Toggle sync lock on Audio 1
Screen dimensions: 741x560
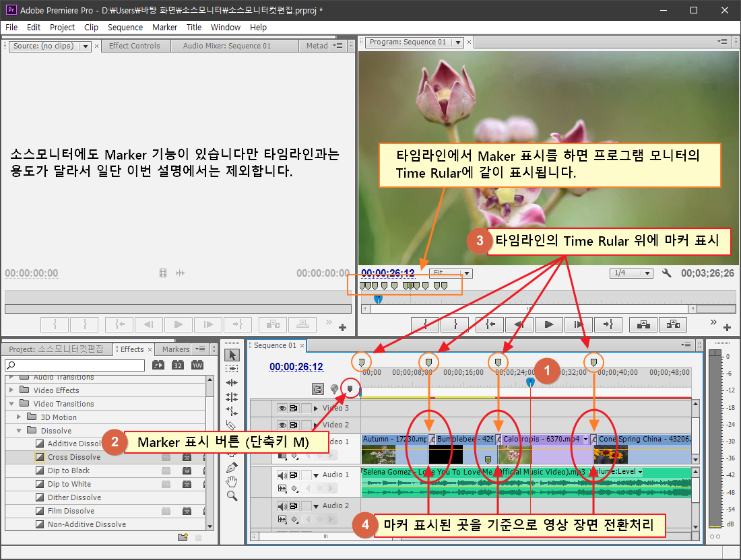[x=294, y=475]
